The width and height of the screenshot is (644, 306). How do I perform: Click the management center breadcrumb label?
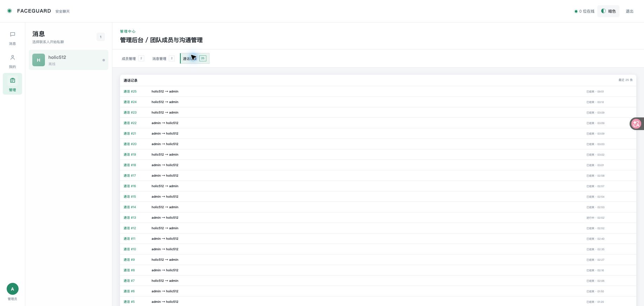tap(128, 32)
